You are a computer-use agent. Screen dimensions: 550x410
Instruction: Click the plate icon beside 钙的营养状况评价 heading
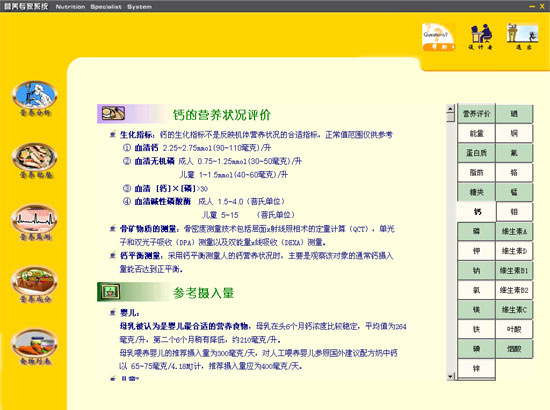coord(113,113)
